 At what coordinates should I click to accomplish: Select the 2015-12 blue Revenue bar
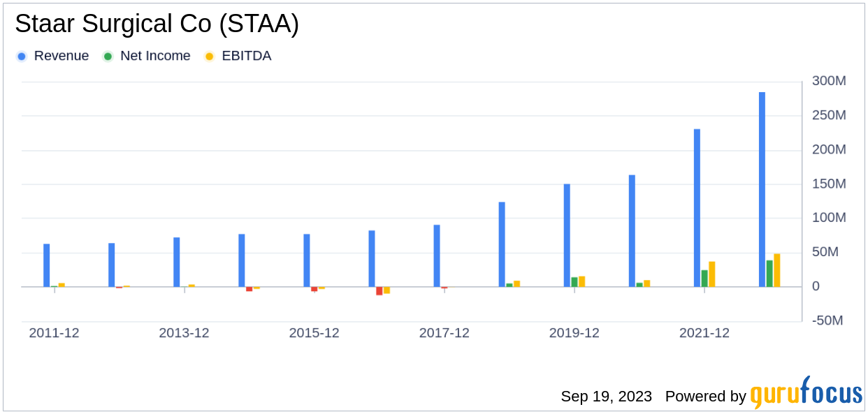(307, 260)
